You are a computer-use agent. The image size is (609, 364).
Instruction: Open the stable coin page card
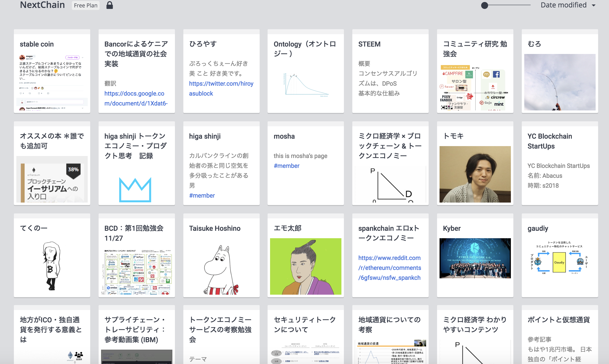[37, 44]
